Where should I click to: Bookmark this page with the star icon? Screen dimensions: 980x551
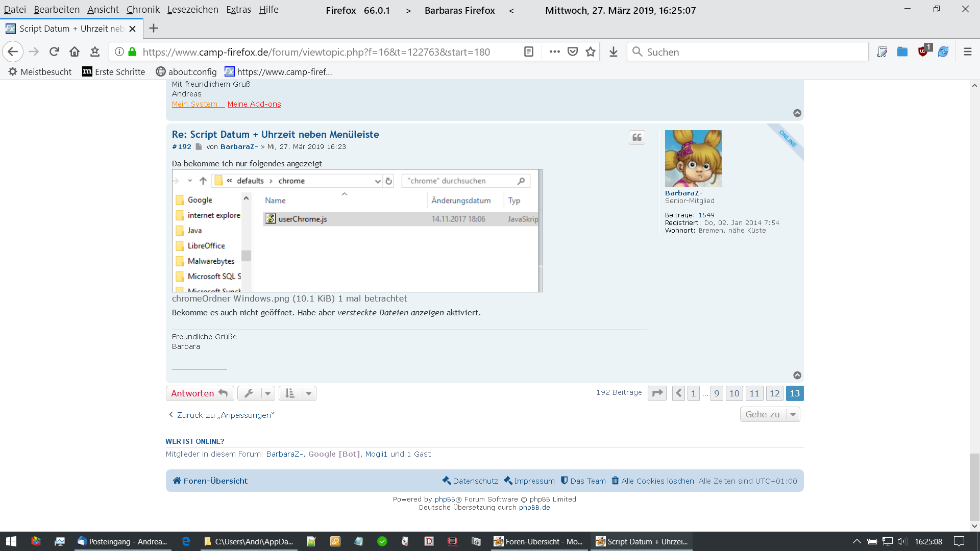click(591, 52)
